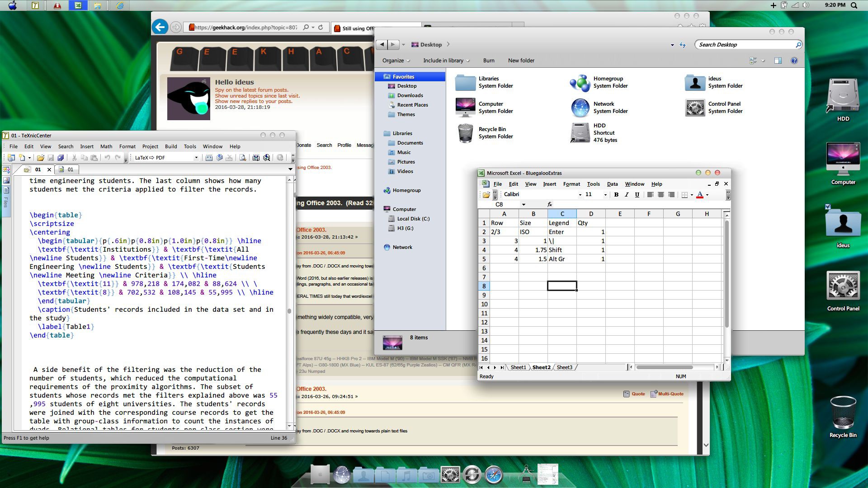868x488 pixels.
Task: Click the New folder button
Action: click(521, 61)
